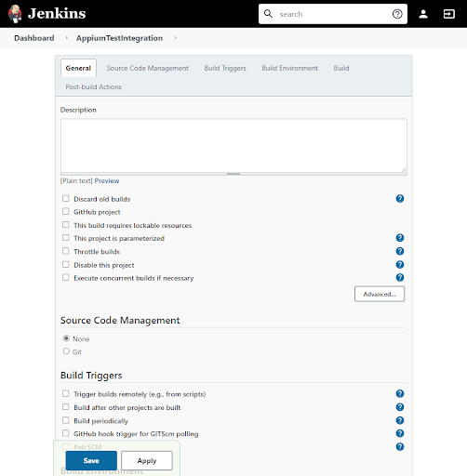Enable GitHub hook trigger for GITScm polling
The height and width of the screenshot is (476, 467).
[x=65, y=433]
